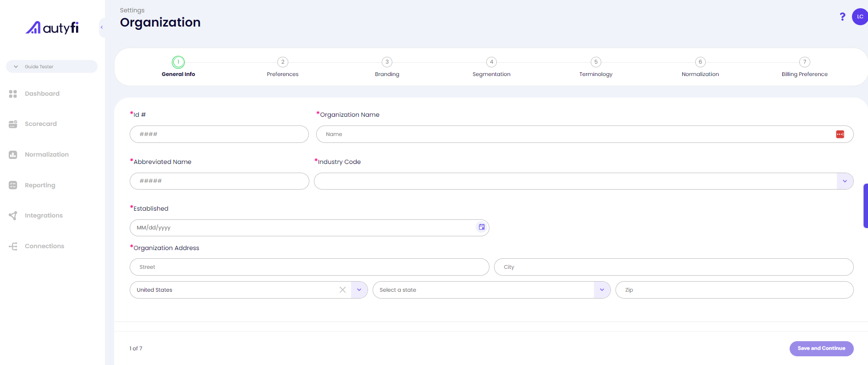Screen dimensions: 868x365
Task: Open the country dropdown arrow
Action: 359,290
